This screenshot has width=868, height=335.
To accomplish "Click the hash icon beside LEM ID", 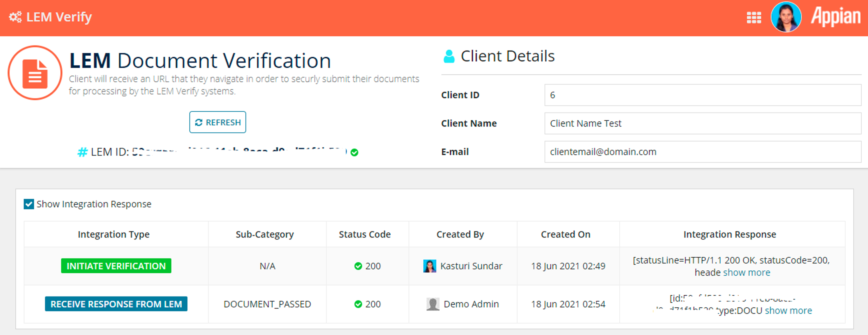I will coord(83,152).
